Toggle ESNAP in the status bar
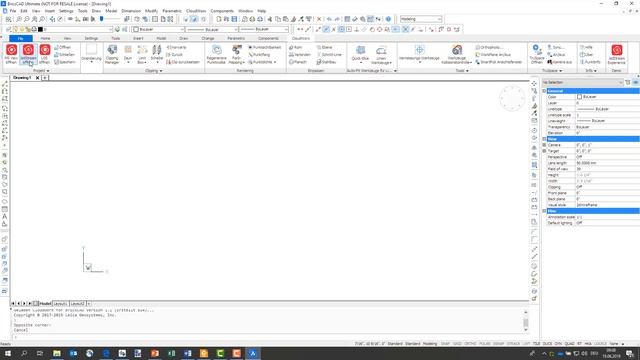 (498, 344)
